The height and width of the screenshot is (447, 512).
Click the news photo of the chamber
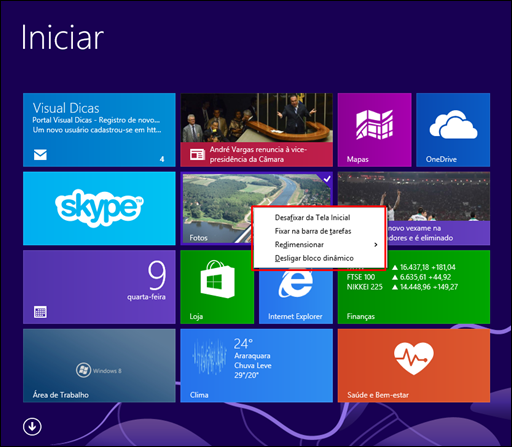(x=256, y=118)
